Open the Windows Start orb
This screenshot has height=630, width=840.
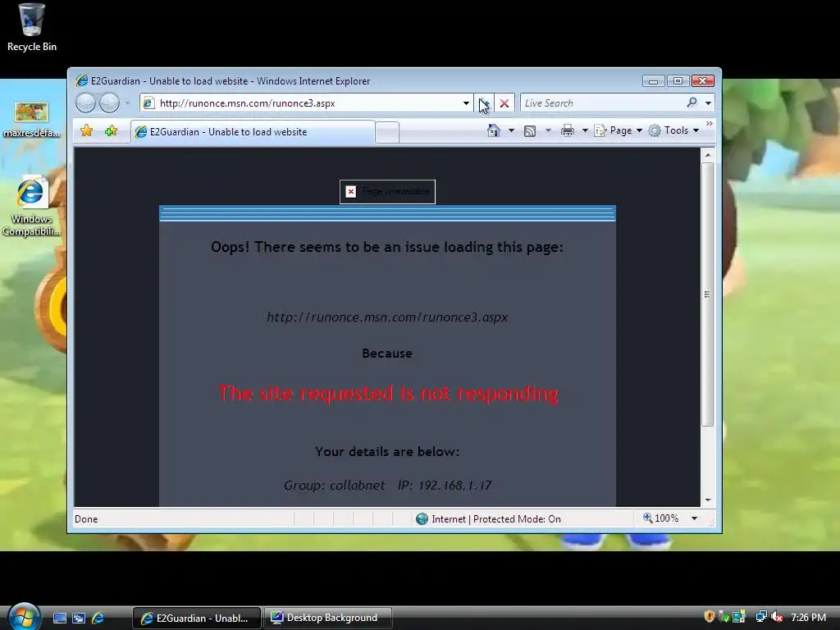pos(24,617)
